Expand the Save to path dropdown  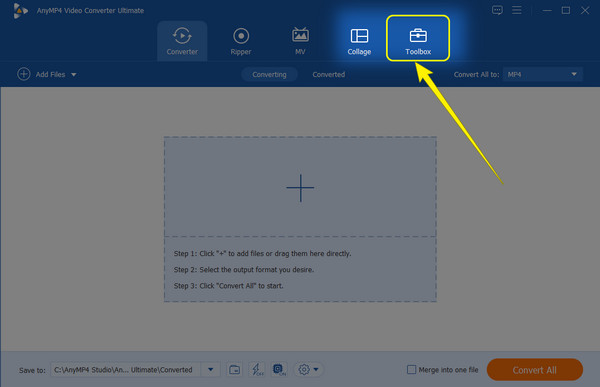coord(210,370)
